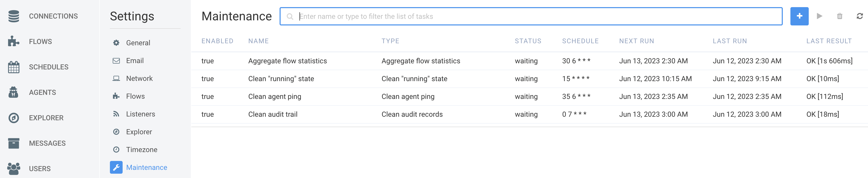Click the Timezone clock icon in Settings
Screen dimensions: 868x178
116,150
